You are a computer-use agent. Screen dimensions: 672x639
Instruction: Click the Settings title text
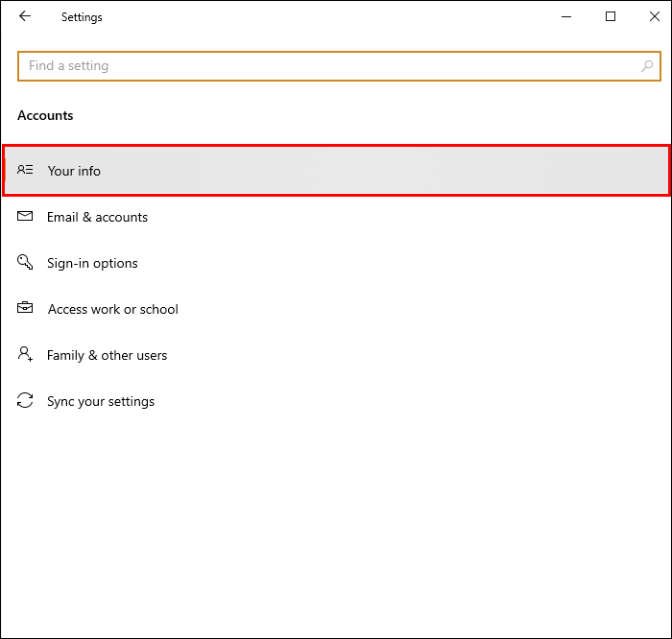(x=82, y=17)
